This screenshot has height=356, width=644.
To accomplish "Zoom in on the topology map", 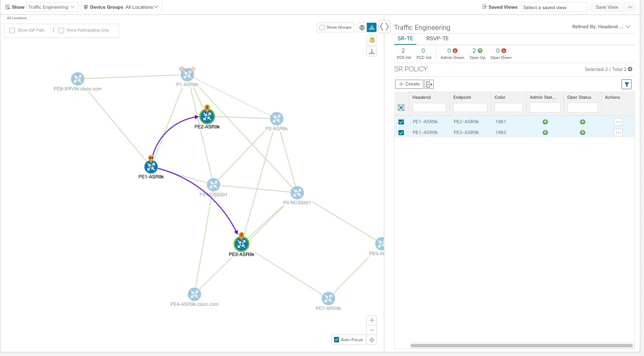I will [372, 320].
